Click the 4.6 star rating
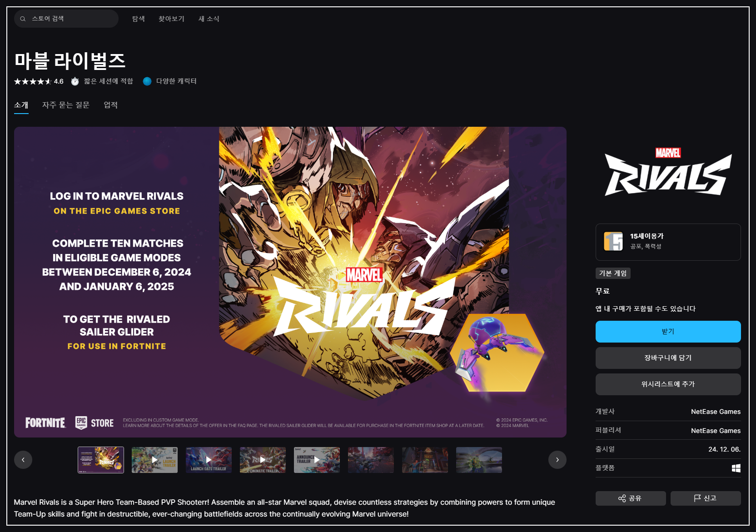 coord(39,81)
